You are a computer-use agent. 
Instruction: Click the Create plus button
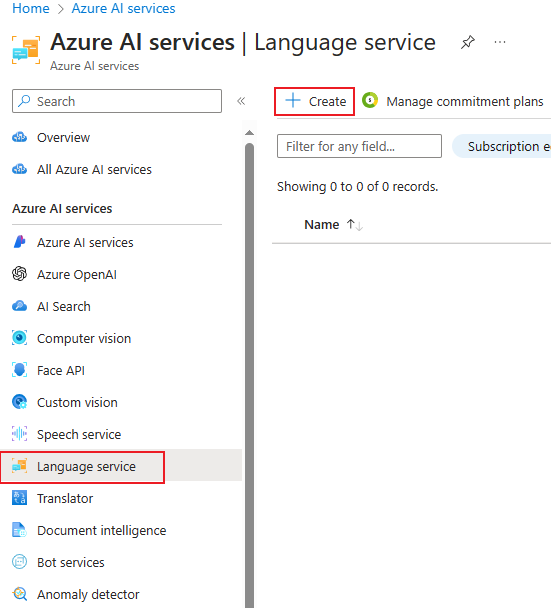pos(314,101)
